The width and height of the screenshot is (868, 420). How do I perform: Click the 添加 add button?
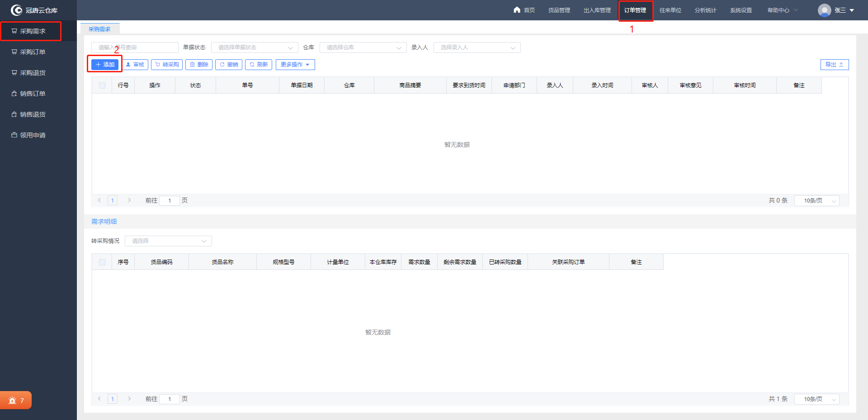pyautogui.click(x=105, y=65)
